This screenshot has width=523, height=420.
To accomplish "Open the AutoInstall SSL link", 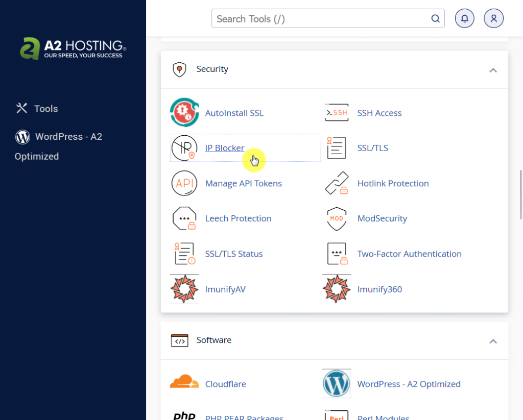I will [234, 113].
